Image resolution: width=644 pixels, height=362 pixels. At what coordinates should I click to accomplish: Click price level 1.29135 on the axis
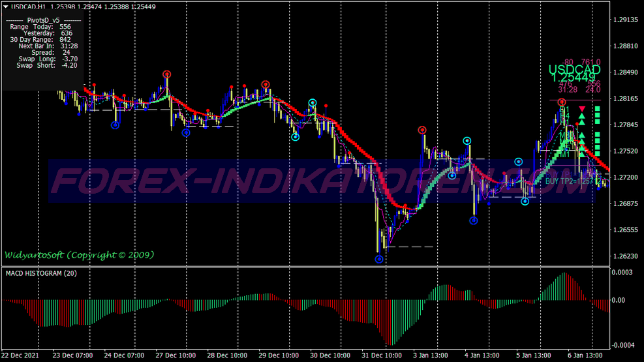point(626,20)
